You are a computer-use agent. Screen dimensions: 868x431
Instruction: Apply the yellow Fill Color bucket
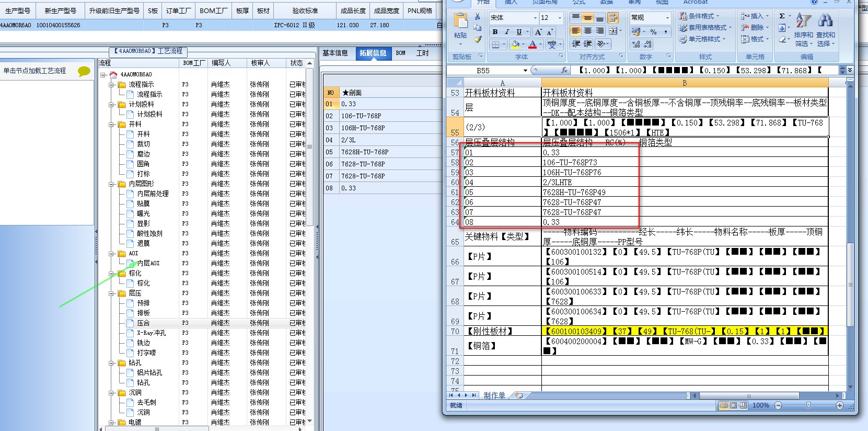(x=515, y=44)
